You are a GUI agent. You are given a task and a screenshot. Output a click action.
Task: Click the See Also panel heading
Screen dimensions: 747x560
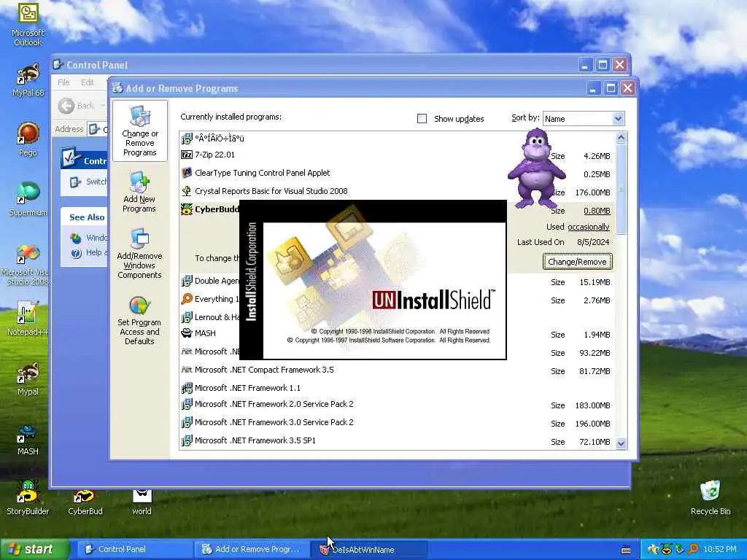tap(87, 217)
